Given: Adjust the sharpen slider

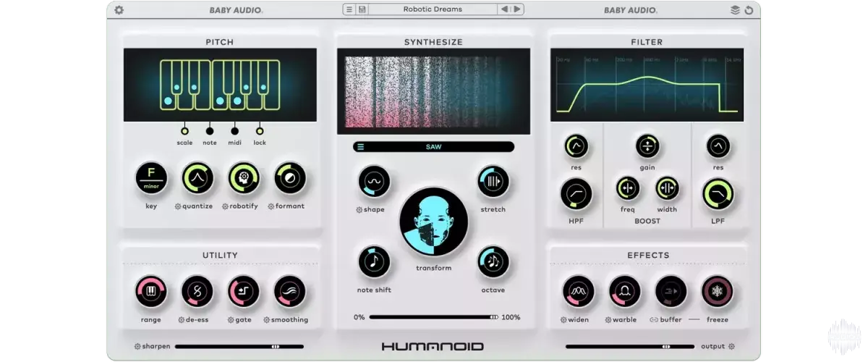Looking at the screenshot, I should pyautogui.click(x=239, y=347).
